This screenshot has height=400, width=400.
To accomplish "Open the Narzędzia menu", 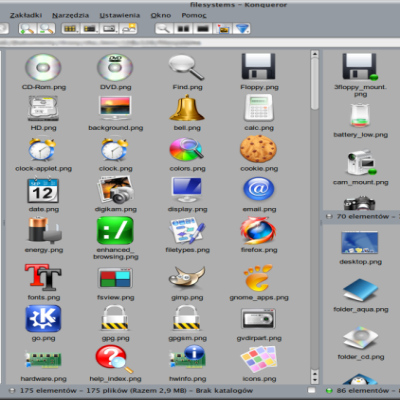I will (x=70, y=15).
